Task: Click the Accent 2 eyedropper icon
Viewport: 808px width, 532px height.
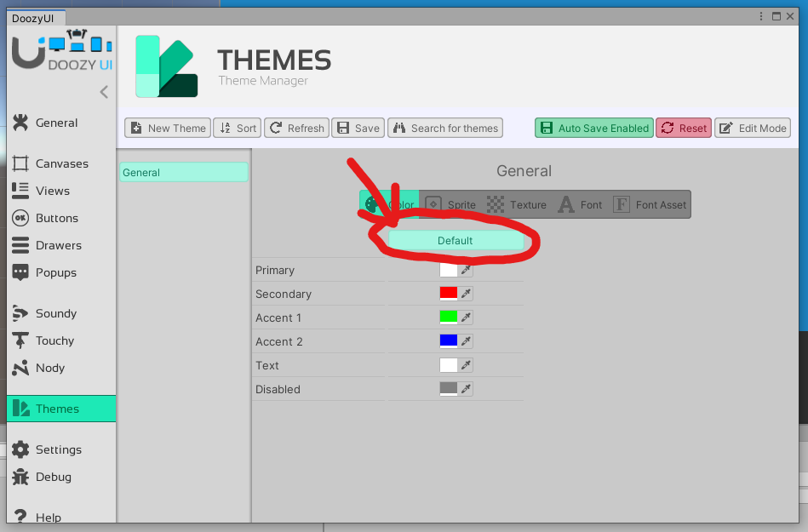Action: tap(466, 341)
